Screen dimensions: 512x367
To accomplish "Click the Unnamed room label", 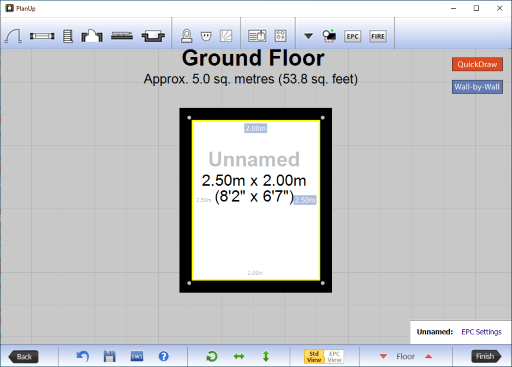I will (254, 159).
